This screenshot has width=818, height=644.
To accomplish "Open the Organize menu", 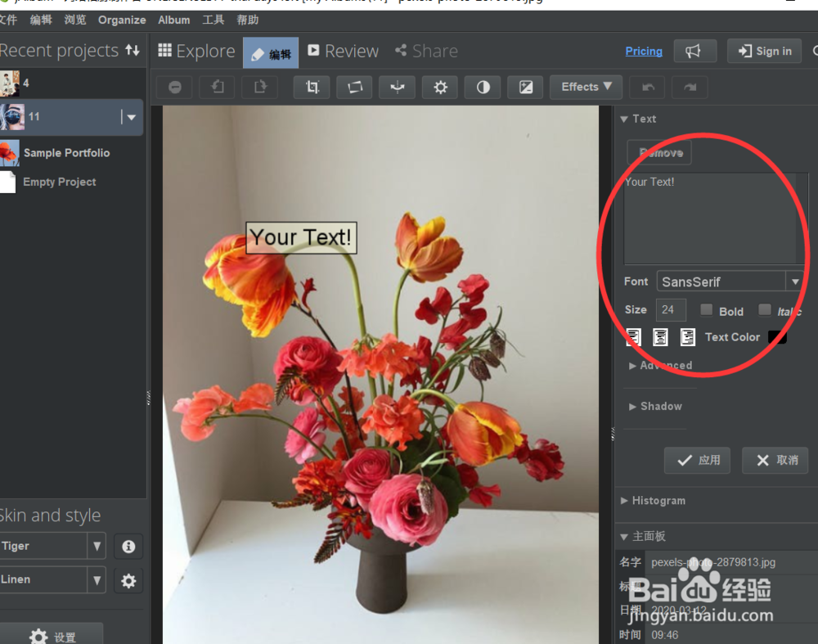I will click(122, 20).
